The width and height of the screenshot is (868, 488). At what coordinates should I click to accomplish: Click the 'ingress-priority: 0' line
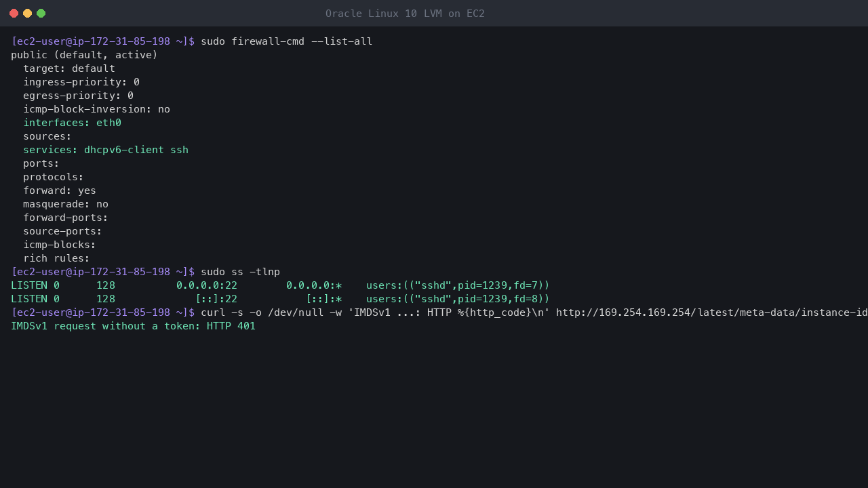coord(81,82)
